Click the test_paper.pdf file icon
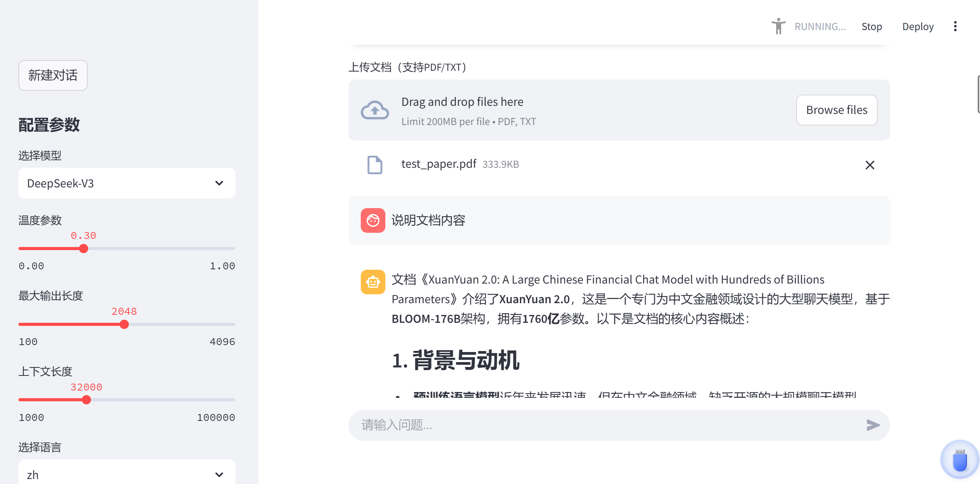The height and width of the screenshot is (484, 980). tap(375, 165)
